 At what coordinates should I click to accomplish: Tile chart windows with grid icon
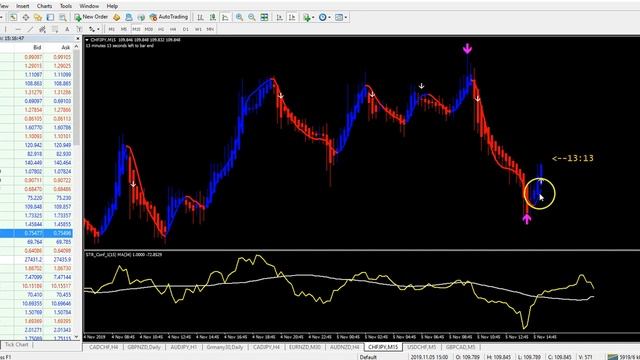point(264,17)
